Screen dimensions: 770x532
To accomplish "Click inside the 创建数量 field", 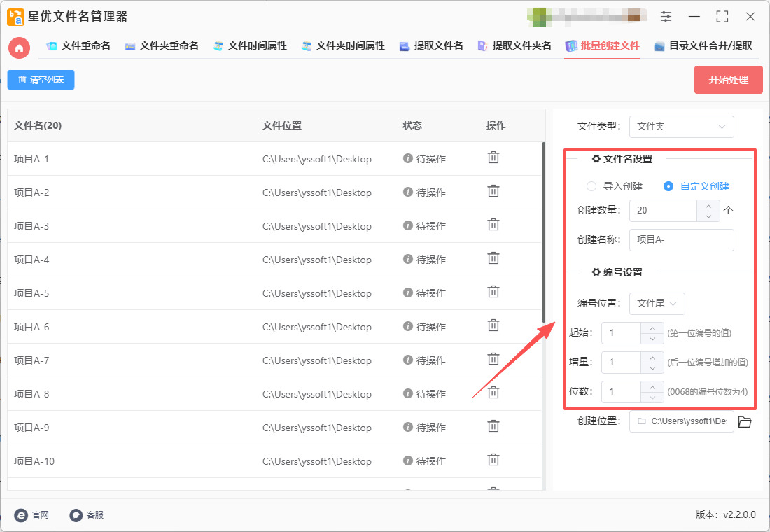I will tap(663, 211).
